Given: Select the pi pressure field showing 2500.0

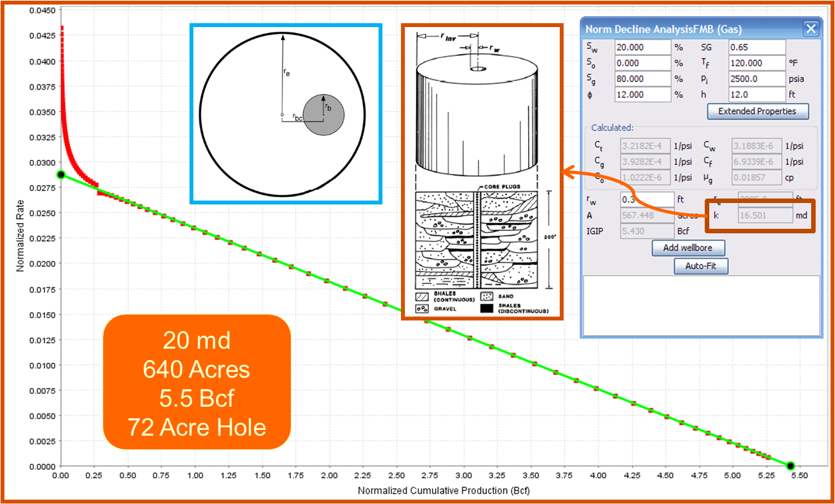Looking at the screenshot, I should [756, 79].
